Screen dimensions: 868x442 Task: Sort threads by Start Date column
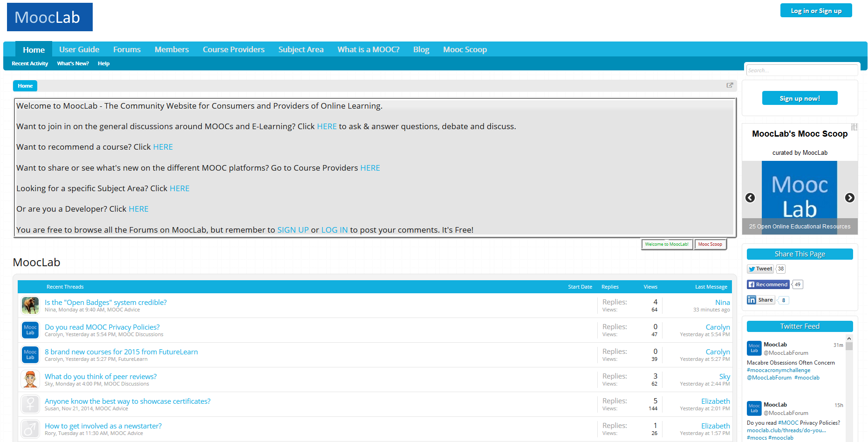[580, 287]
